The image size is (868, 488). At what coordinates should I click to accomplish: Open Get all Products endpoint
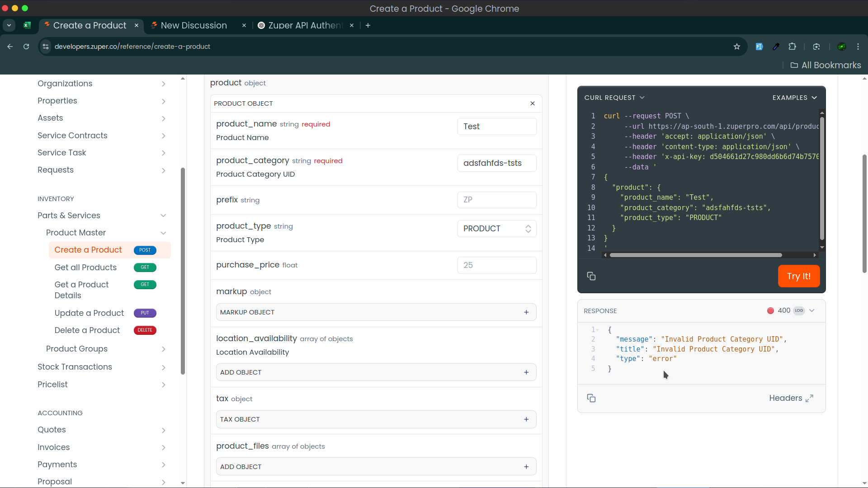(85, 267)
